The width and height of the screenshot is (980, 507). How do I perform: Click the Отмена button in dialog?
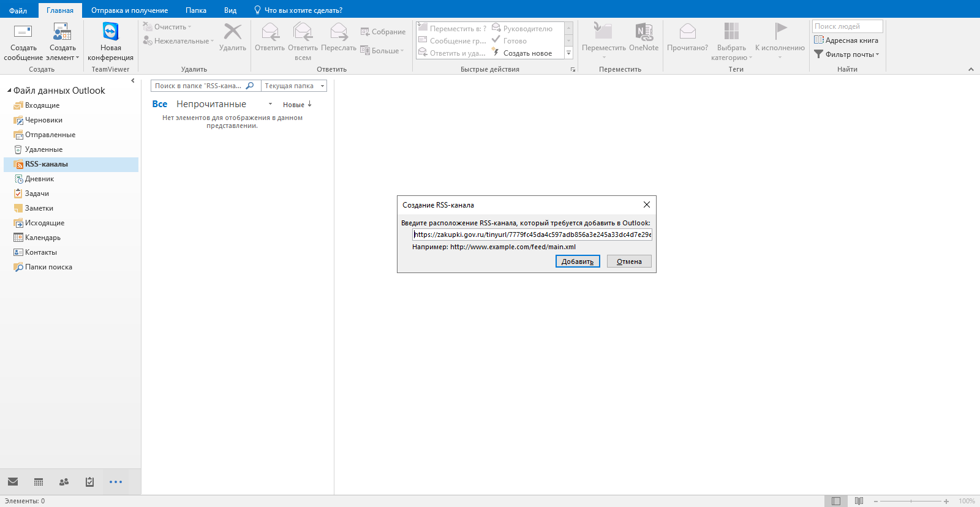pos(629,261)
